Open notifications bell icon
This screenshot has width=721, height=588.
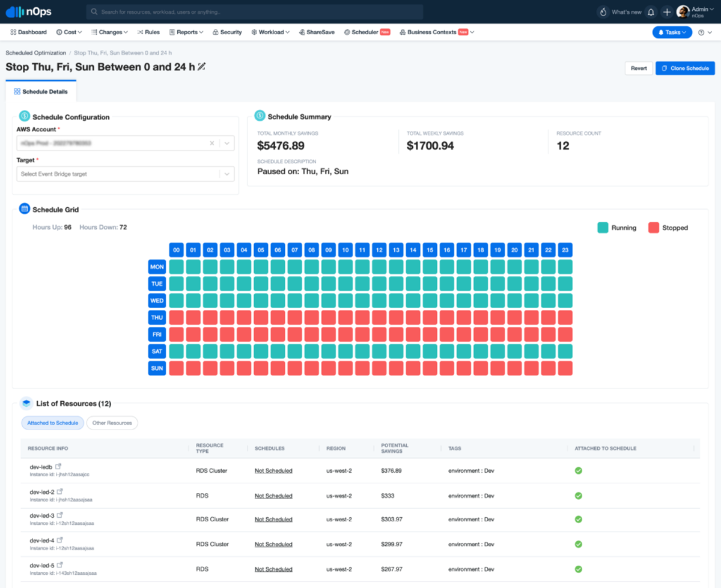pos(651,12)
